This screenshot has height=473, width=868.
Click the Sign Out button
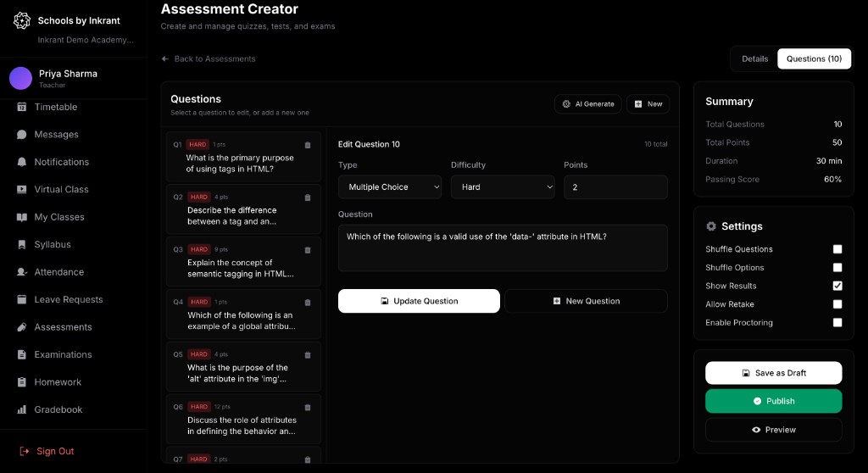tap(47, 452)
